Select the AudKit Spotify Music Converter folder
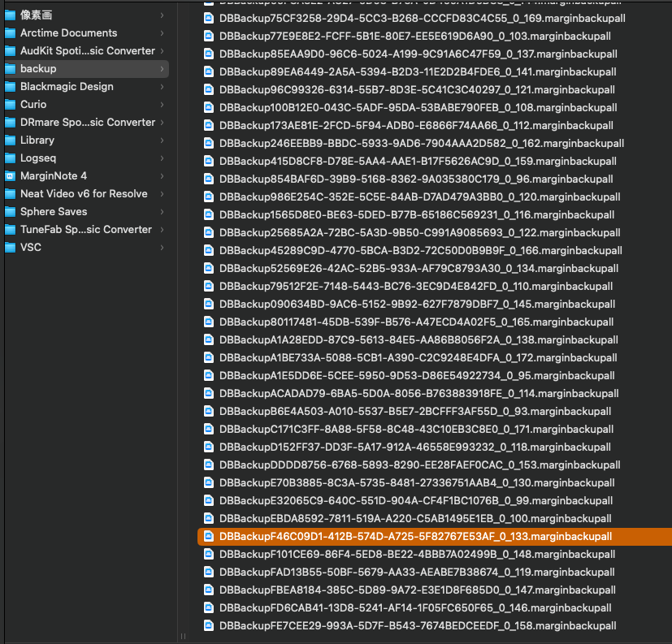This screenshot has height=644, width=672. tap(87, 51)
